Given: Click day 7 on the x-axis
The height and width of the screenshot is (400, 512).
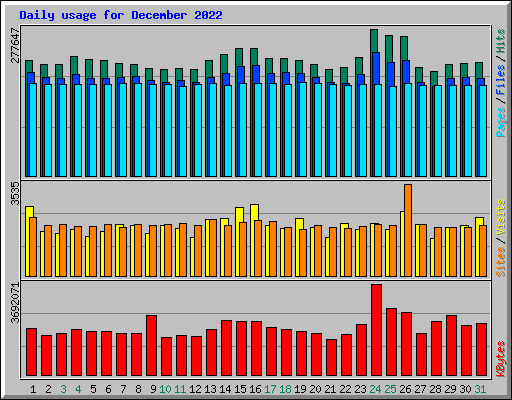Looking at the screenshot, I should pos(123,389).
